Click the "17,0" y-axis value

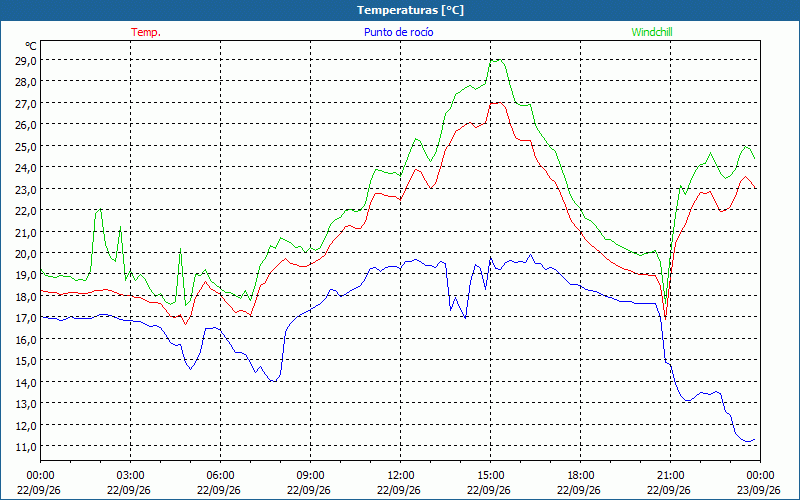(x=26, y=318)
